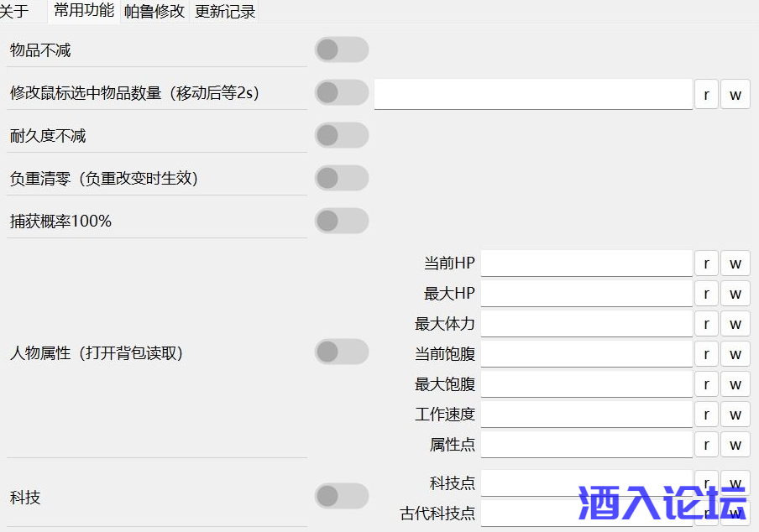Click the 当前HP input field
This screenshot has height=532, width=759.
(586, 263)
